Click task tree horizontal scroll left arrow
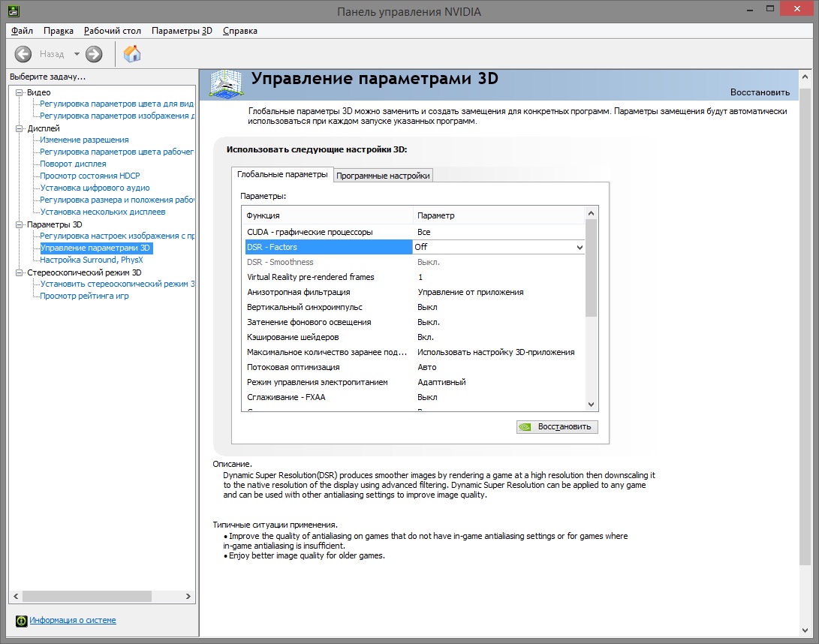The width and height of the screenshot is (819, 644). 16,597
